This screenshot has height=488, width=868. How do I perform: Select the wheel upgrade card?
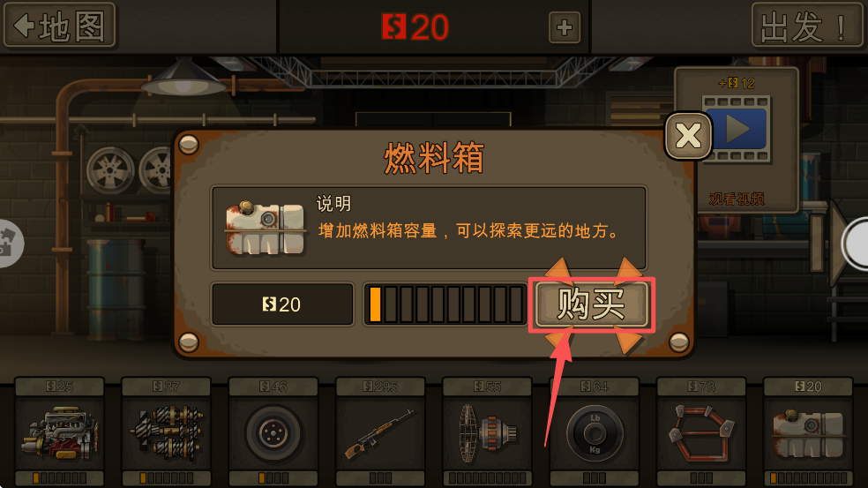tap(273, 432)
